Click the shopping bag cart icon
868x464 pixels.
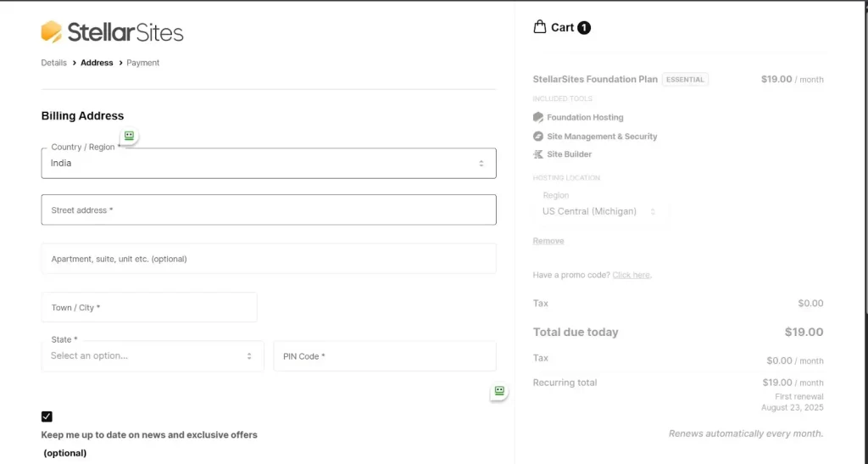click(540, 27)
